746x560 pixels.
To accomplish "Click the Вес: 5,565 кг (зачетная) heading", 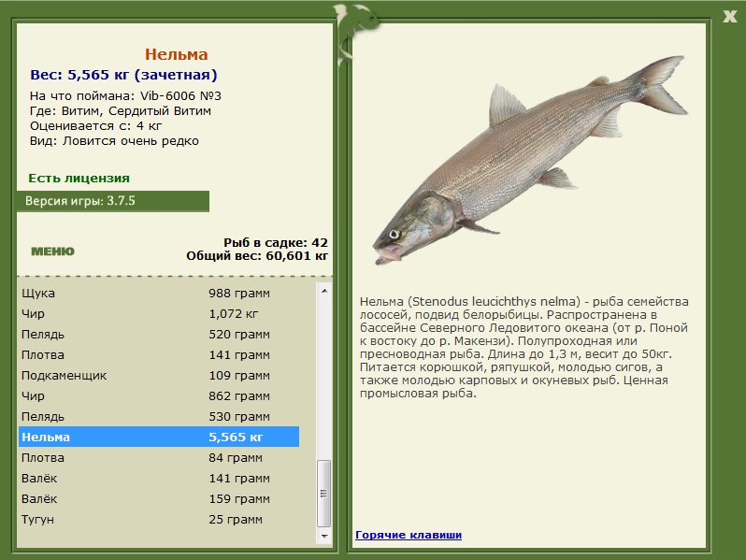I will [x=123, y=75].
